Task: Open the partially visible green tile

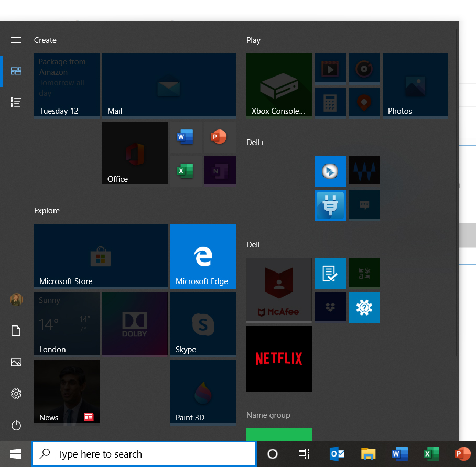Action: coord(279,434)
